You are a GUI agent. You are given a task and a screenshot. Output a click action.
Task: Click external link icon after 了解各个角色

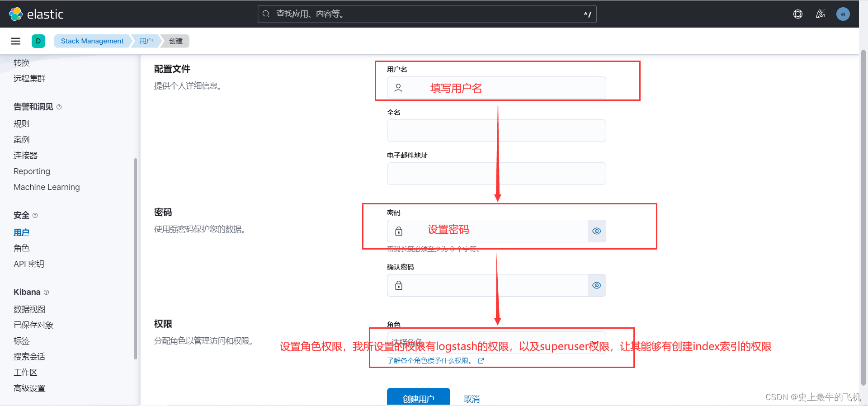(481, 361)
